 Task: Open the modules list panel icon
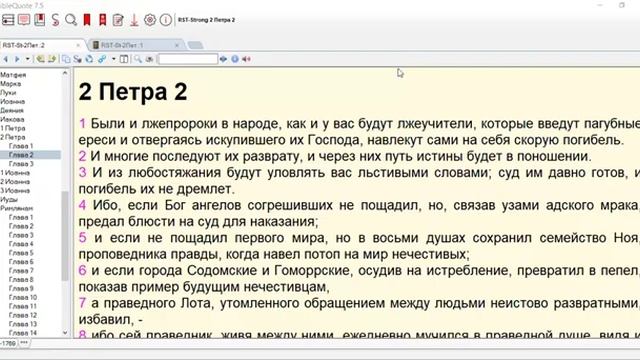(x=8, y=20)
